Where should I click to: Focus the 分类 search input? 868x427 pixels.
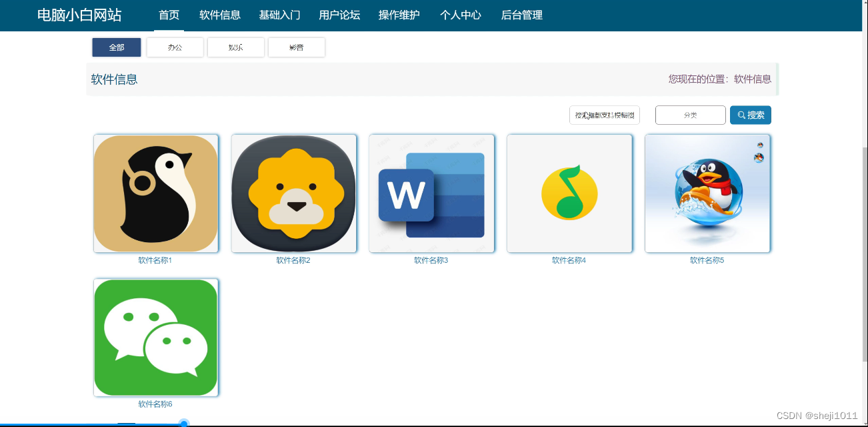[691, 115]
